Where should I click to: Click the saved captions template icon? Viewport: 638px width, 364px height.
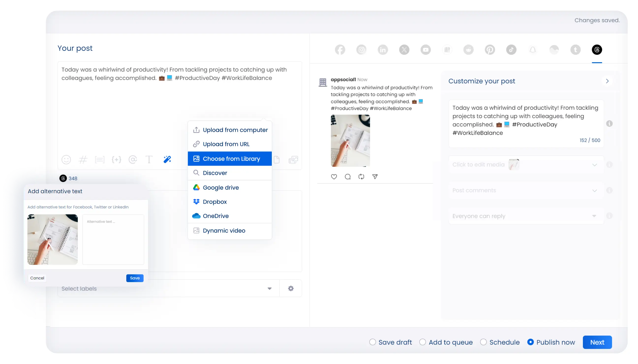pos(100,160)
